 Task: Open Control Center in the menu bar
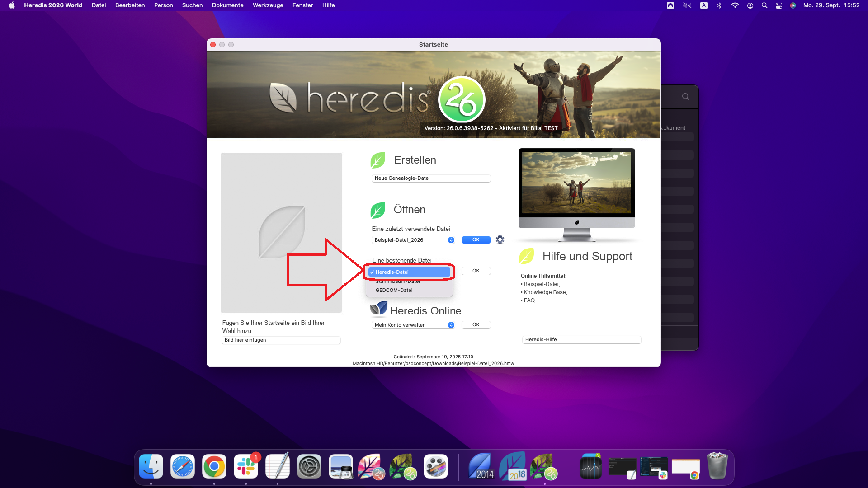pos(779,5)
